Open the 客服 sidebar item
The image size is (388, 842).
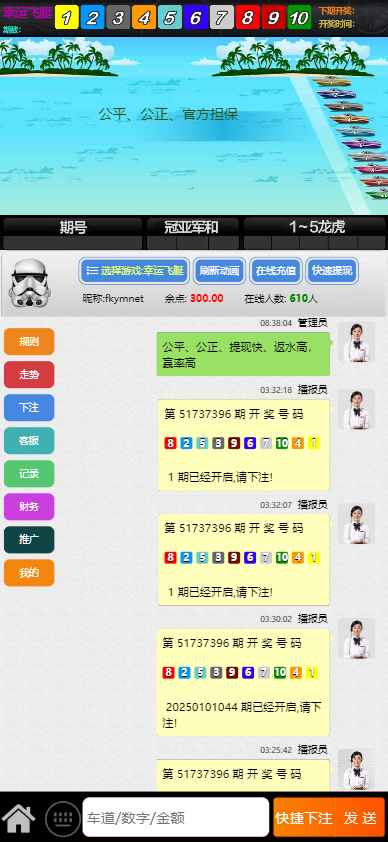pyautogui.click(x=29, y=440)
